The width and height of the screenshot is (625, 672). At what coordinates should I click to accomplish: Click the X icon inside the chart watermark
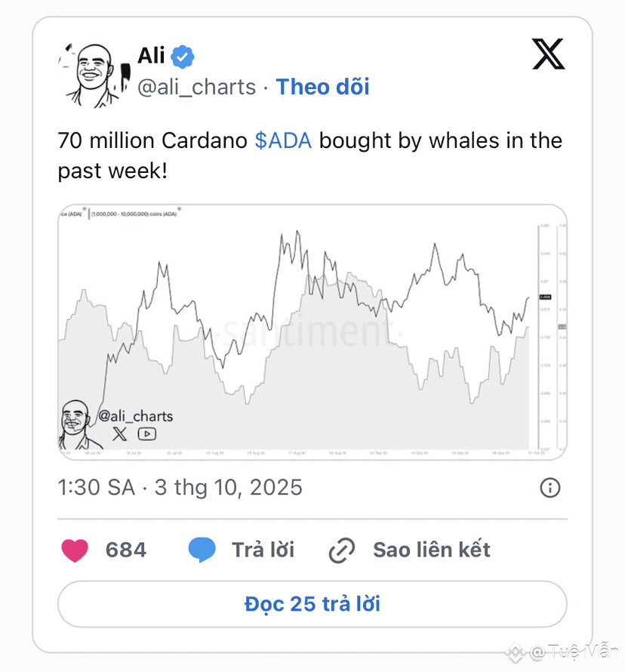120,433
